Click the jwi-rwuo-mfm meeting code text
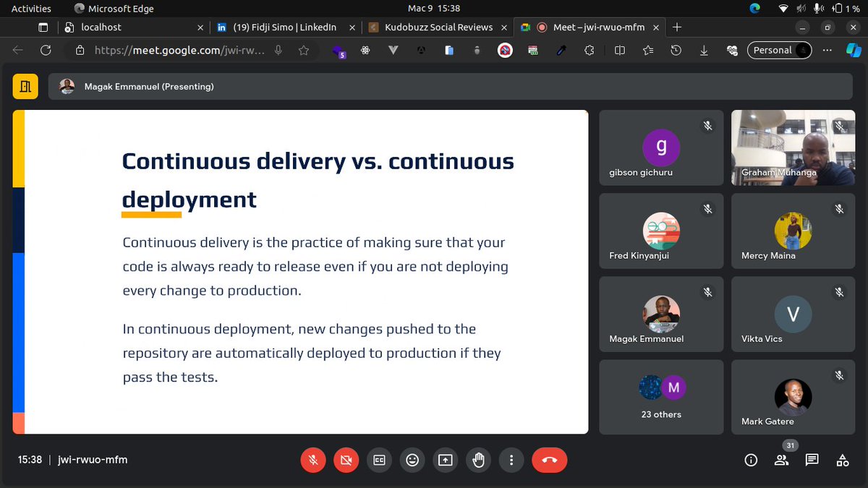 (x=93, y=460)
